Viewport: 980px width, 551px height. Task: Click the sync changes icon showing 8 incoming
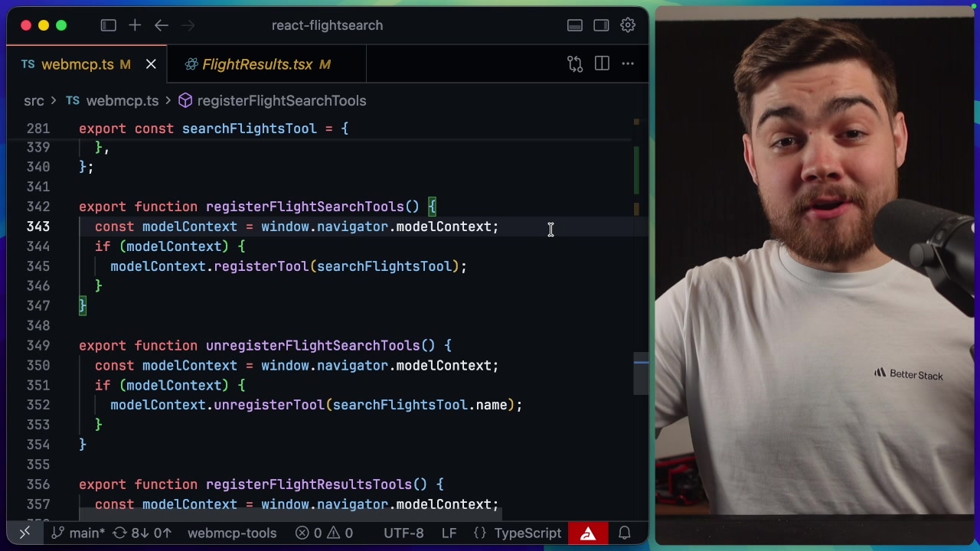pos(142,533)
